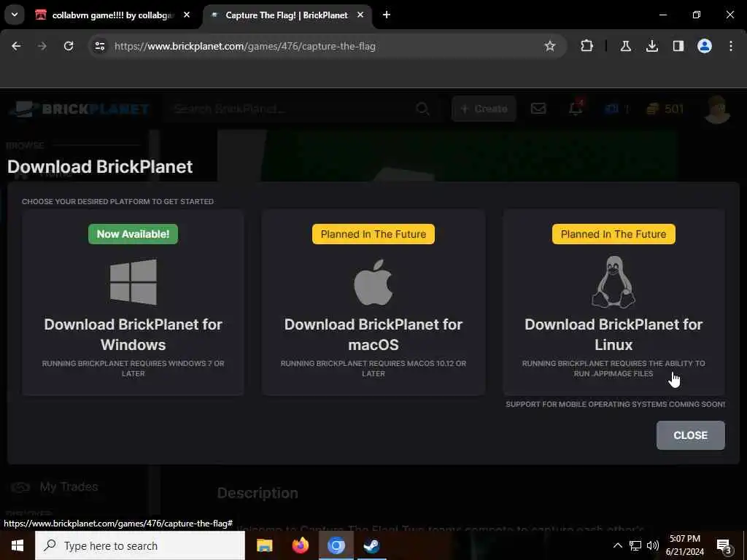Open Download BrickPlanet for Windows heading
This screenshot has height=560, width=747.
pyautogui.click(x=133, y=334)
